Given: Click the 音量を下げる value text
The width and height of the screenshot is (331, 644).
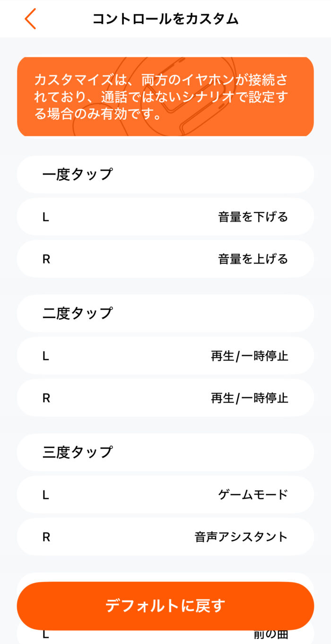Looking at the screenshot, I should pyautogui.click(x=253, y=217).
